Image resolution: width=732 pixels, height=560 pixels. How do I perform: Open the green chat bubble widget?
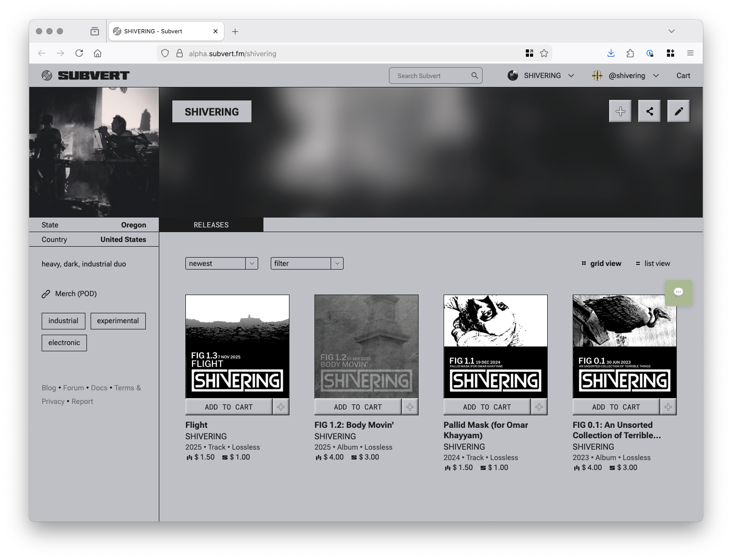678,292
